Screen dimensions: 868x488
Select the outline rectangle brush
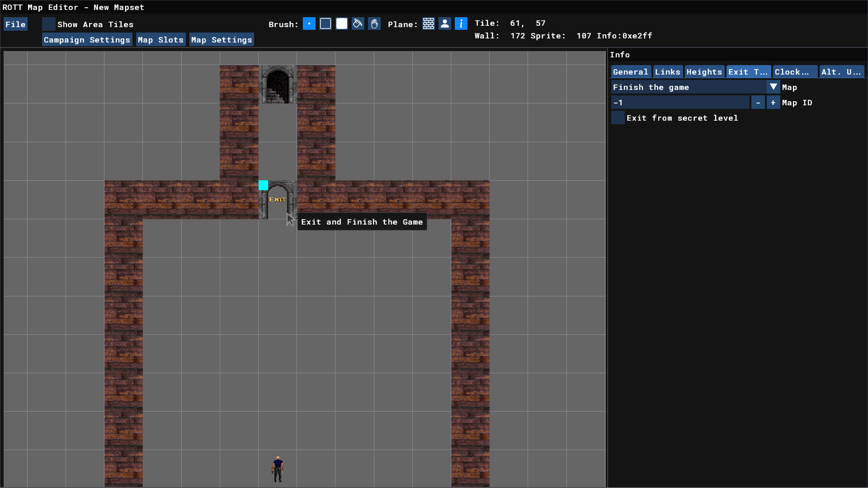point(325,24)
